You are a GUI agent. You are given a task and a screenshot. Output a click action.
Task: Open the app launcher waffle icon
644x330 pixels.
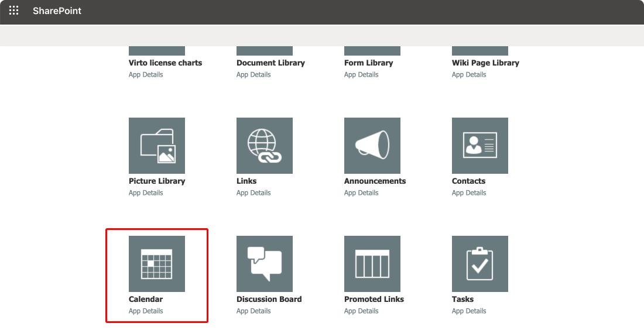(13, 11)
